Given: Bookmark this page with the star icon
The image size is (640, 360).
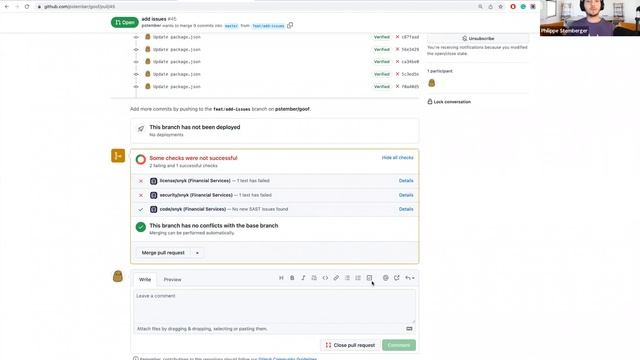Looking at the screenshot, I should click(501, 7).
